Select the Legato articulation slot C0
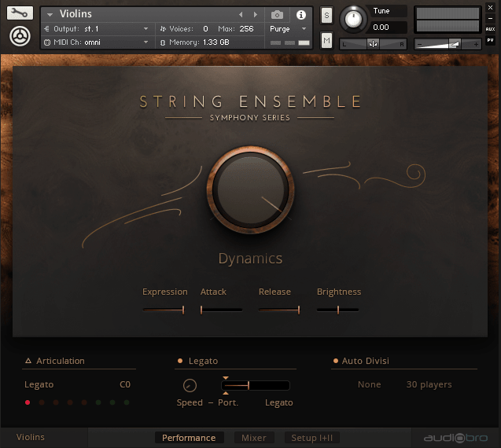Image resolution: width=501 pixels, height=448 pixels. point(78,384)
